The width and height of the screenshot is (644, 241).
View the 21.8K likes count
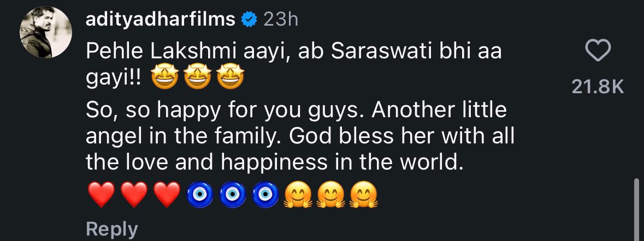(598, 87)
